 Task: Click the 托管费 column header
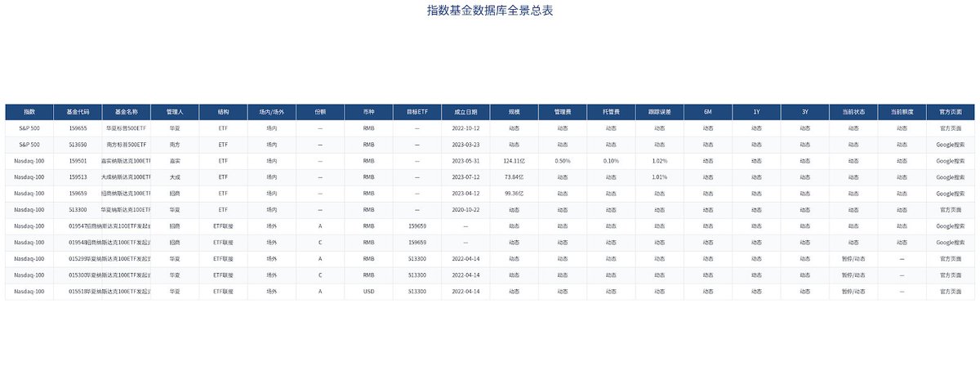click(x=611, y=112)
